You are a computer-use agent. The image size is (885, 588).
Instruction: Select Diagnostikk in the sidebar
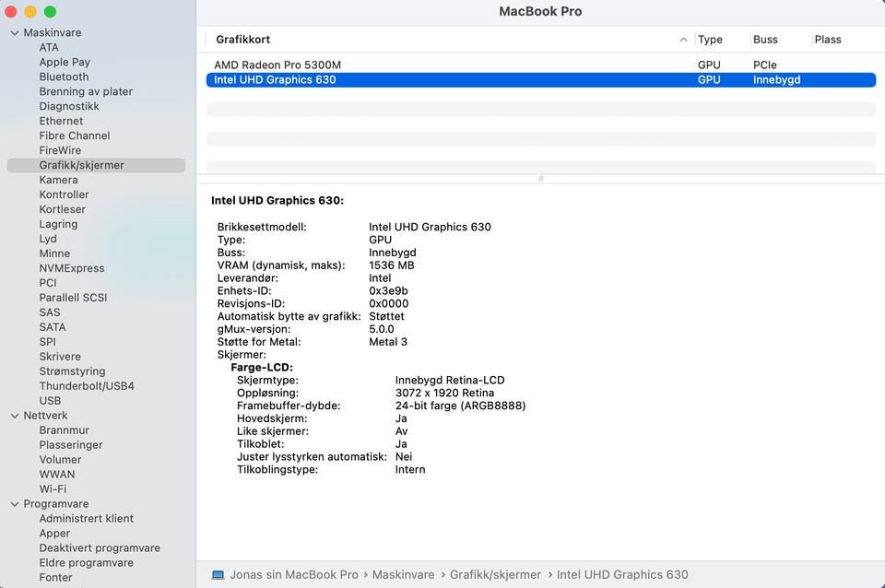click(x=69, y=106)
